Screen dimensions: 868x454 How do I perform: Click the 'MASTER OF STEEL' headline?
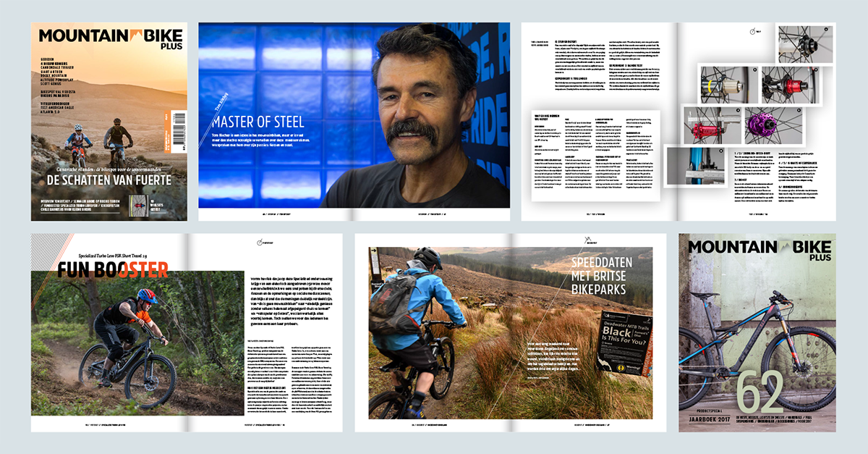pos(258,121)
